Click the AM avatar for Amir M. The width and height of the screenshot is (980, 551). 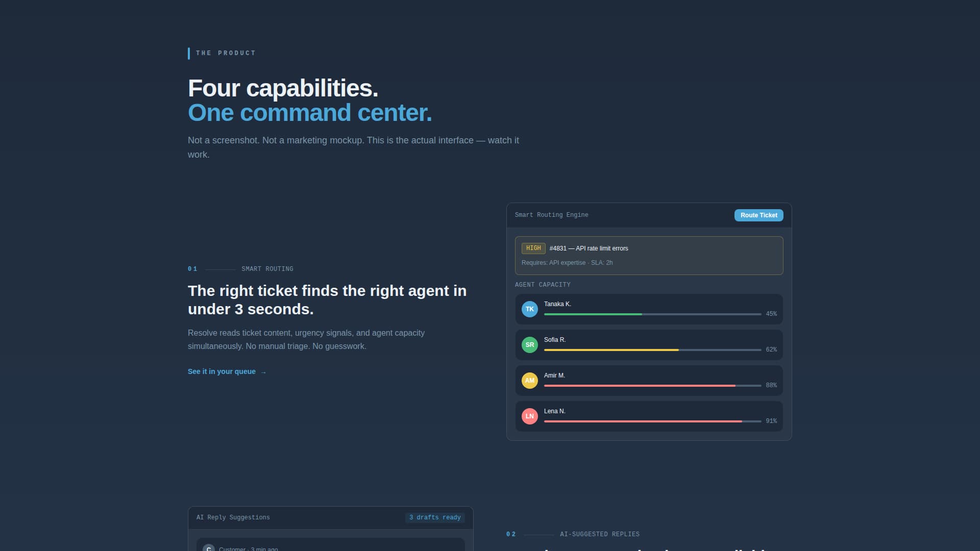(530, 381)
